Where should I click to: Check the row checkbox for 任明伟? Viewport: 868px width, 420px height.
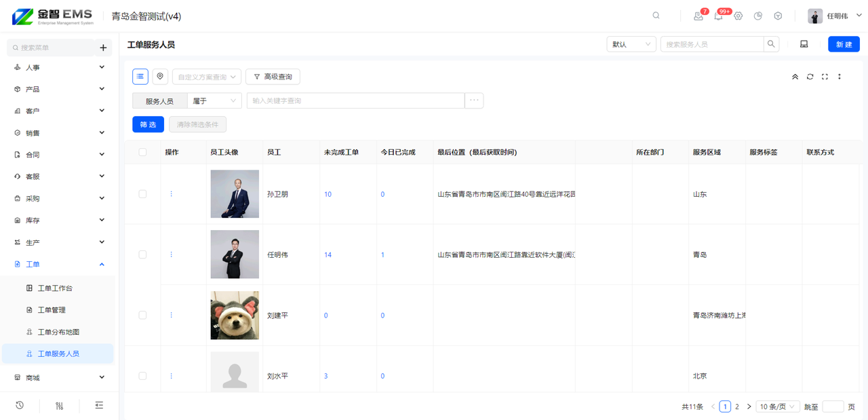pos(142,254)
